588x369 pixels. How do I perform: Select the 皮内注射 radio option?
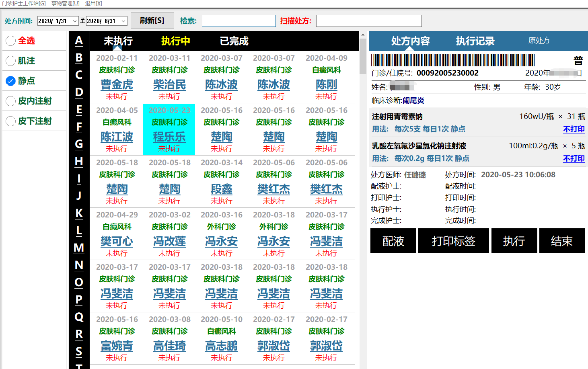(x=11, y=101)
